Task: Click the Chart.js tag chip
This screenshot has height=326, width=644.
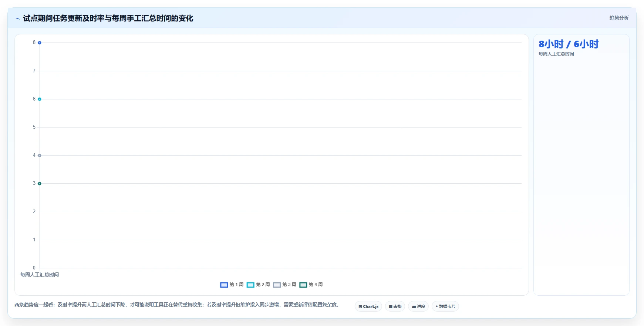Action: [x=368, y=306]
